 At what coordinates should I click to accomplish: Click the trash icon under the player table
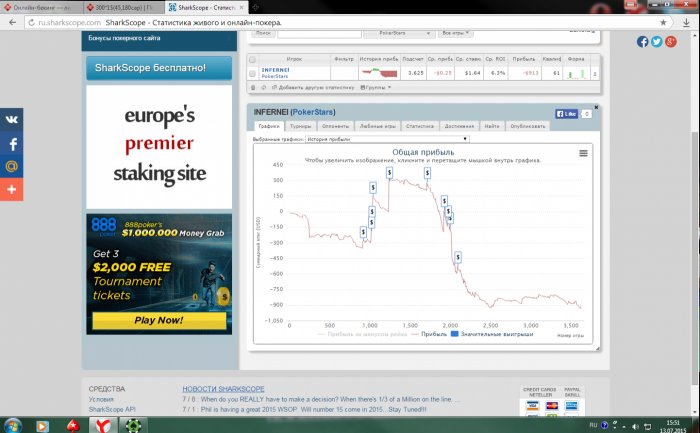[x=253, y=87]
